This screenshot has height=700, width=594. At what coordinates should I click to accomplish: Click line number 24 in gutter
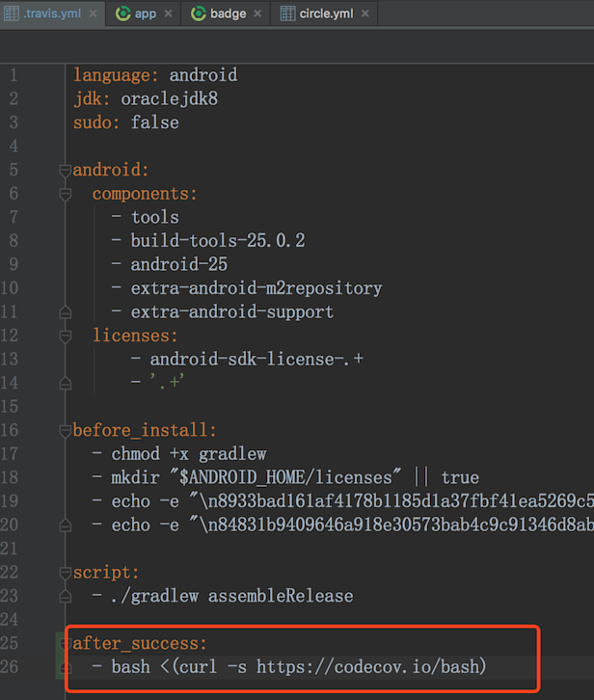tap(10, 619)
